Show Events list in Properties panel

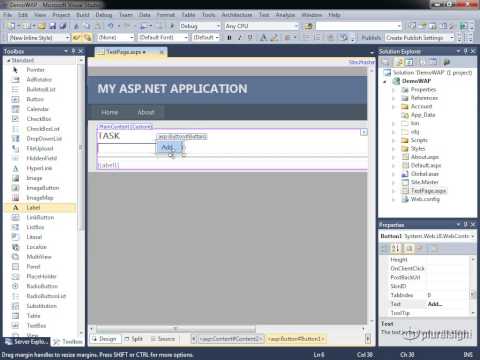(420, 248)
